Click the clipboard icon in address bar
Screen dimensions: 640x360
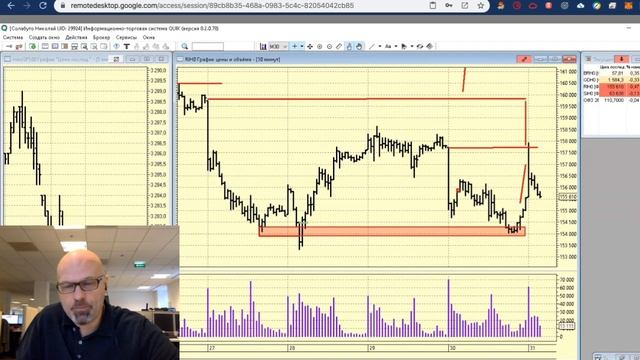[433, 5]
